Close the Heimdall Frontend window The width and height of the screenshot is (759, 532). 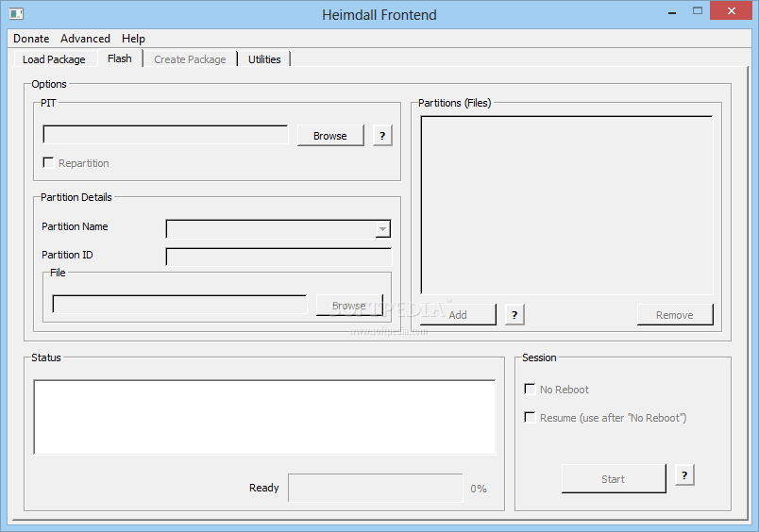(732, 10)
